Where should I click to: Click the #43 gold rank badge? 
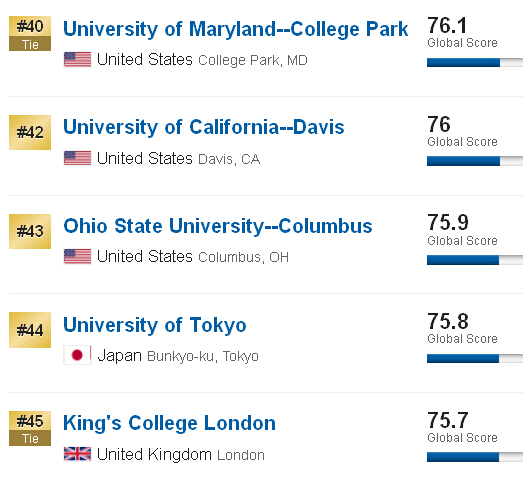[30, 231]
